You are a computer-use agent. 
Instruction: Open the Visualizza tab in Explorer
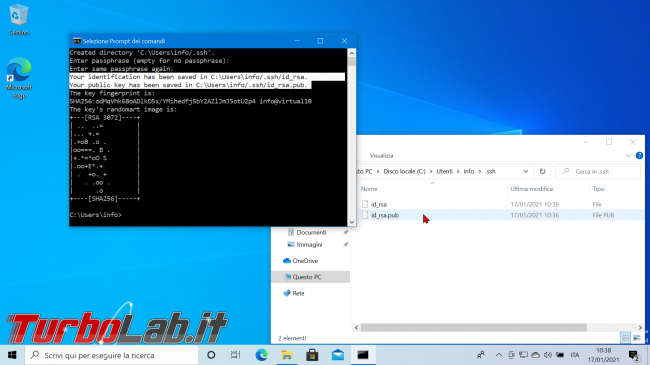(381, 156)
